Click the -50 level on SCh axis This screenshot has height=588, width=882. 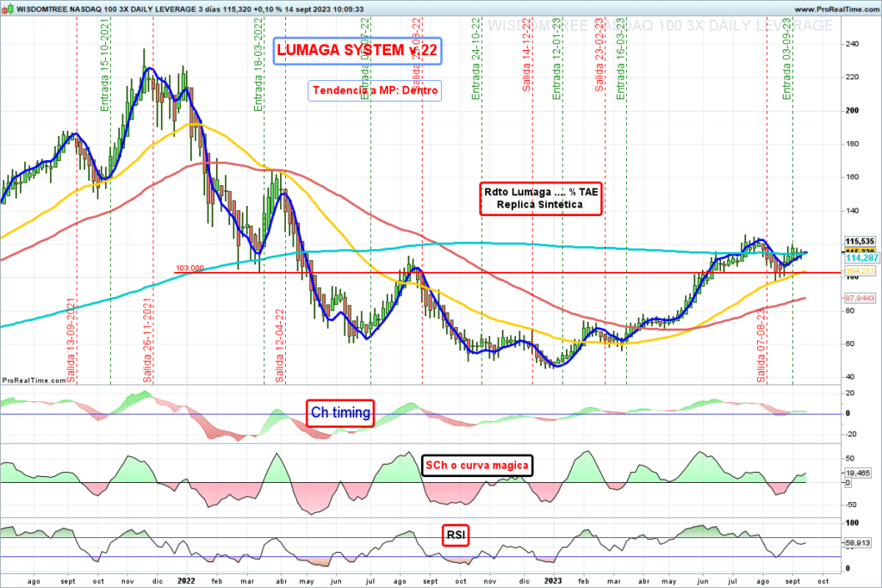850,504
